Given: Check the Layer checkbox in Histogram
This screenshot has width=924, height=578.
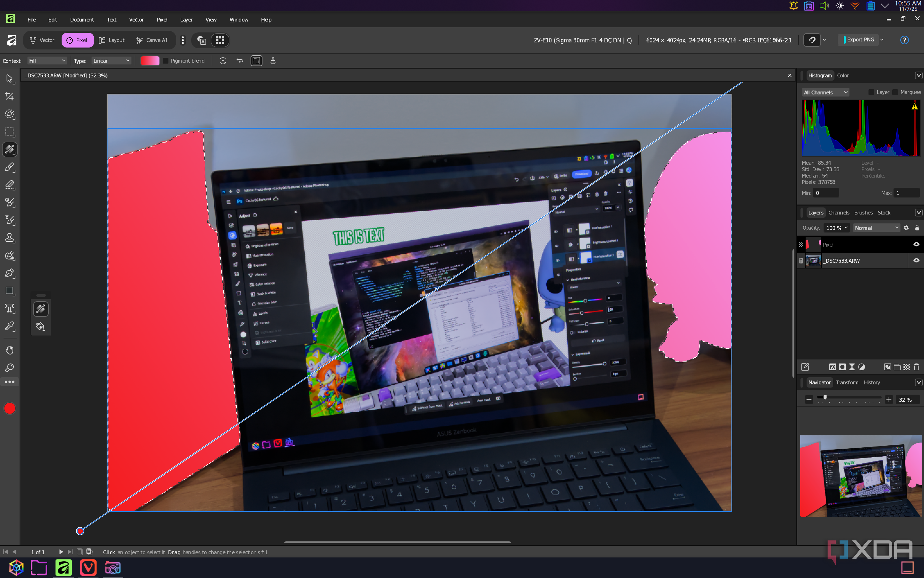Looking at the screenshot, I should [871, 92].
